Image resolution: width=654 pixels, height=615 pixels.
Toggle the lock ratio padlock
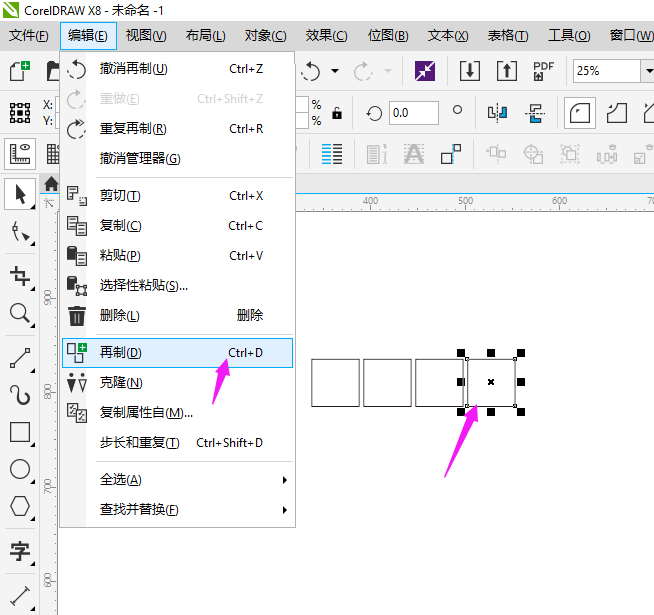(x=337, y=113)
